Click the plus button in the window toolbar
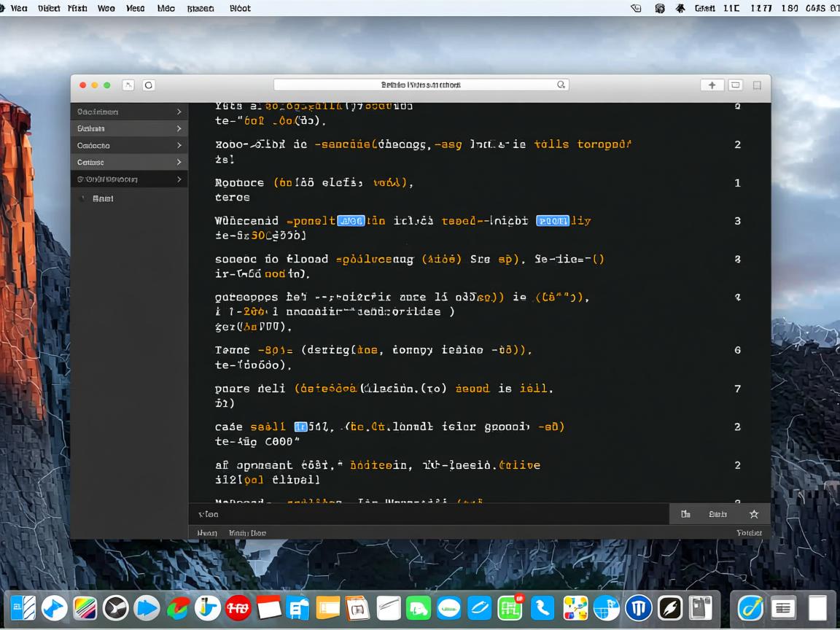840x630 pixels. tap(712, 85)
